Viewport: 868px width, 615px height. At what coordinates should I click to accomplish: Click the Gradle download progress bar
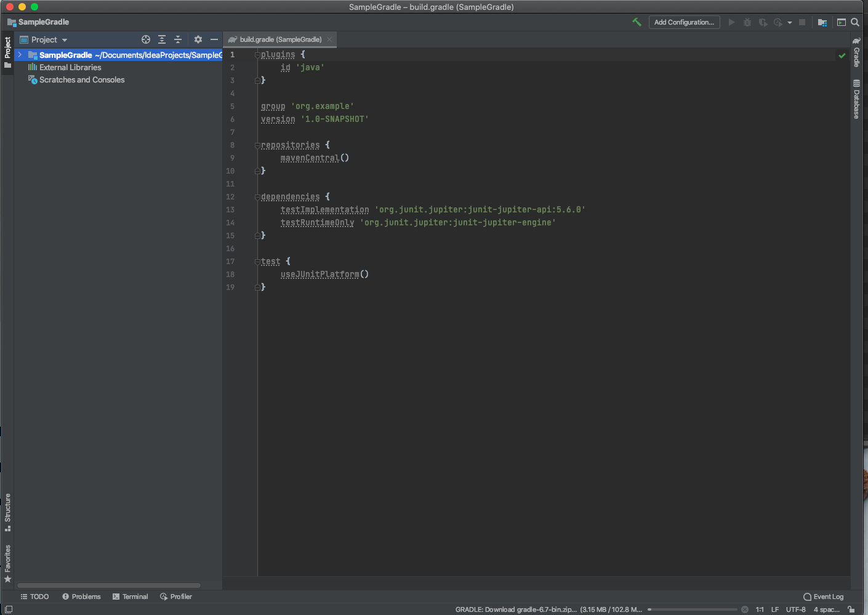tap(693, 609)
